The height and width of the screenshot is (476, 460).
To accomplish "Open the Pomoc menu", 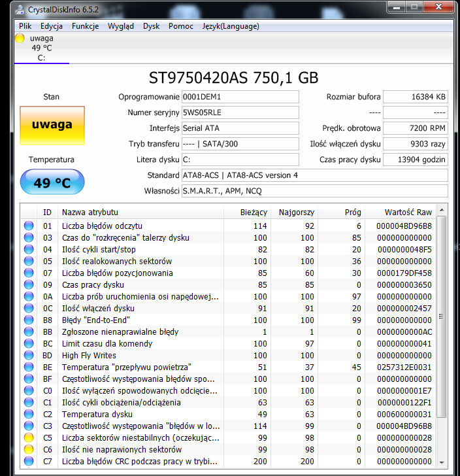I will tap(181, 26).
